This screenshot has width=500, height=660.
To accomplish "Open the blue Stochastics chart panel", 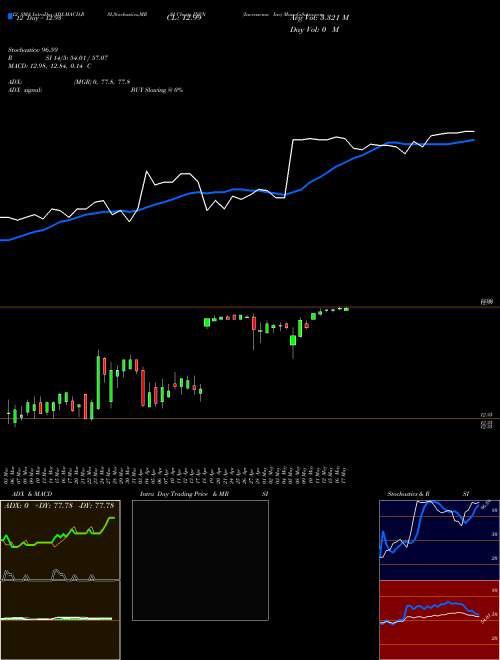I will [439, 540].
